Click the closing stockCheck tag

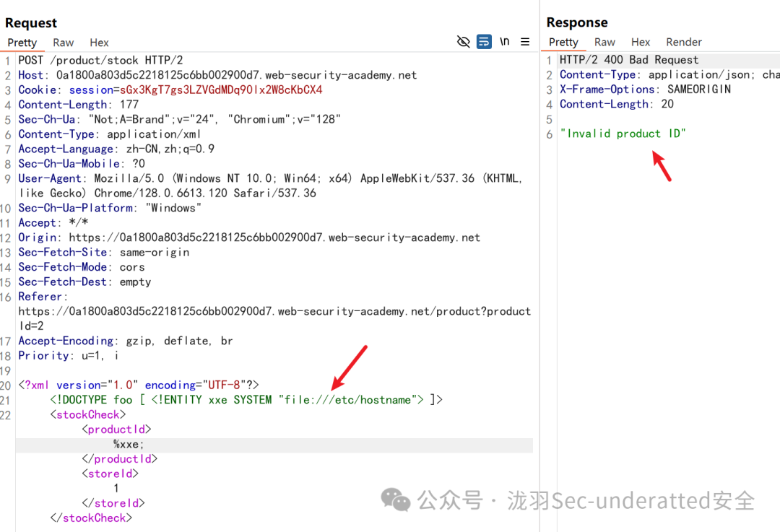(x=91, y=518)
